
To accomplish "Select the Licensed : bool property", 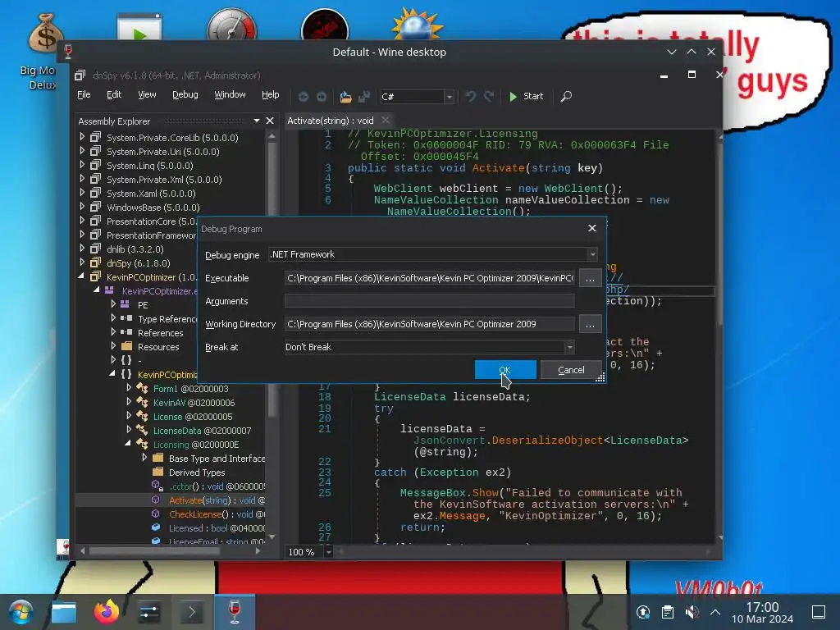I will pos(217,527).
